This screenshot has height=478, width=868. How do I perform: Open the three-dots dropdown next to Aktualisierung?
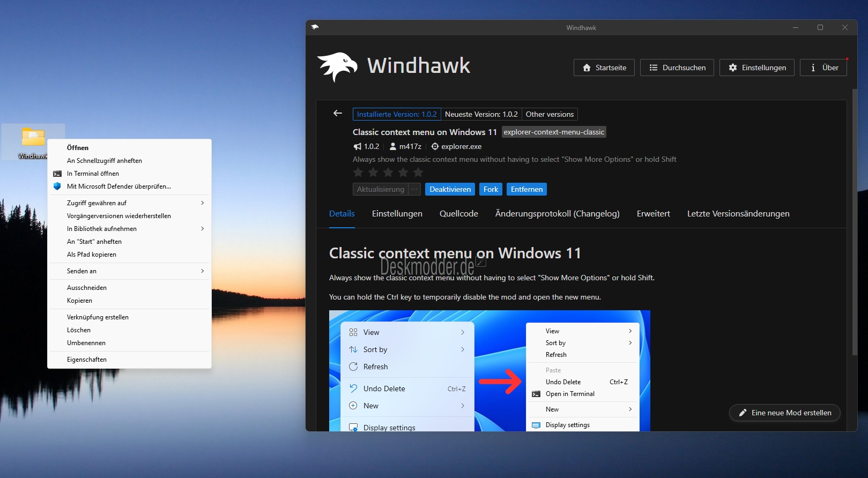tap(414, 189)
